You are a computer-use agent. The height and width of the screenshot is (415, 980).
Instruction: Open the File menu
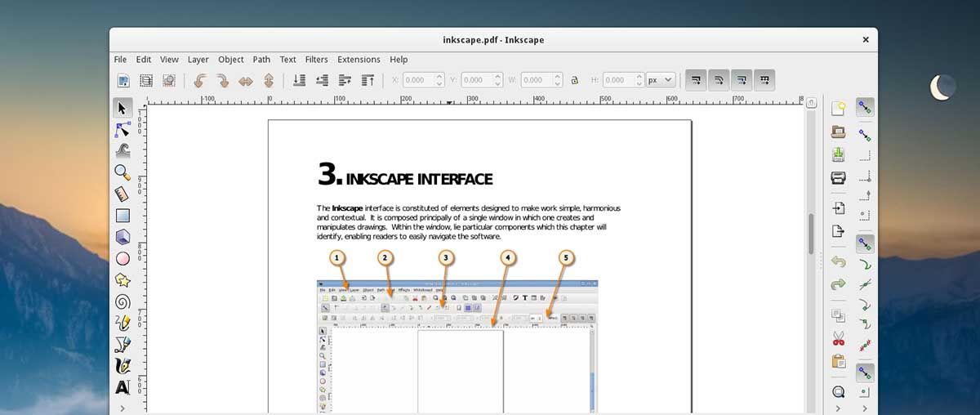click(x=120, y=60)
